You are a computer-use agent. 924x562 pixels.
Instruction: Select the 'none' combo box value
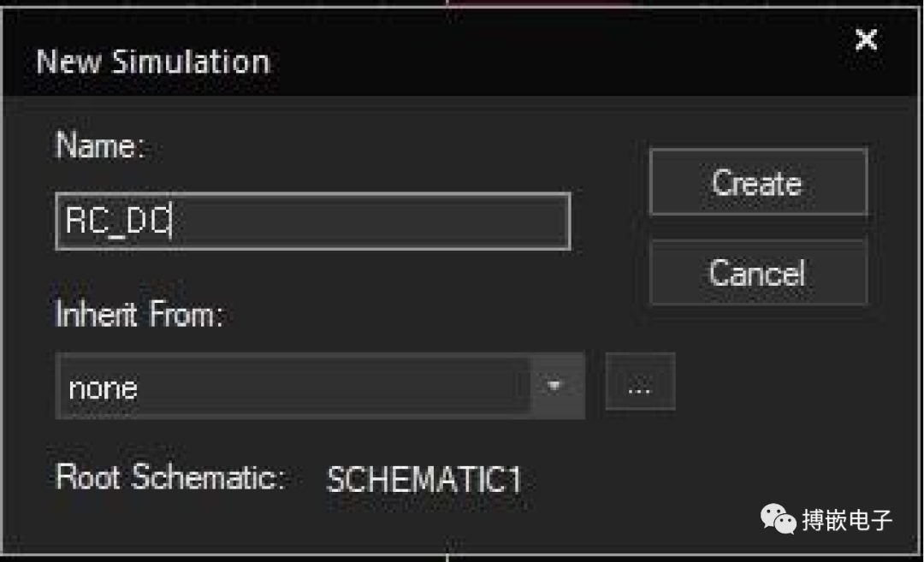(293, 387)
